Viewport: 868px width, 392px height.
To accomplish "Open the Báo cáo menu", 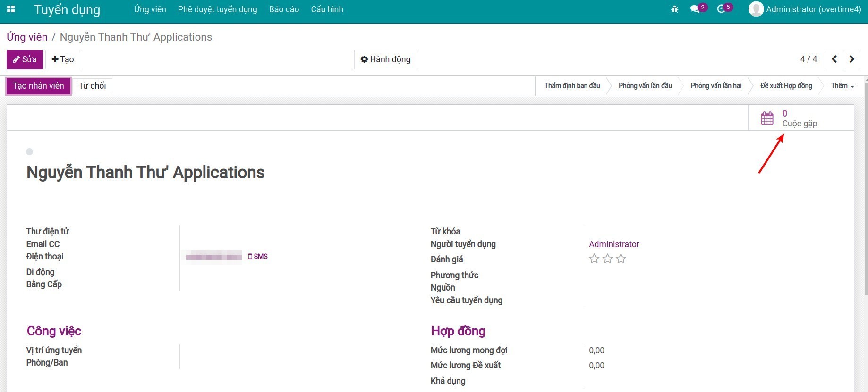I will (x=284, y=9).
